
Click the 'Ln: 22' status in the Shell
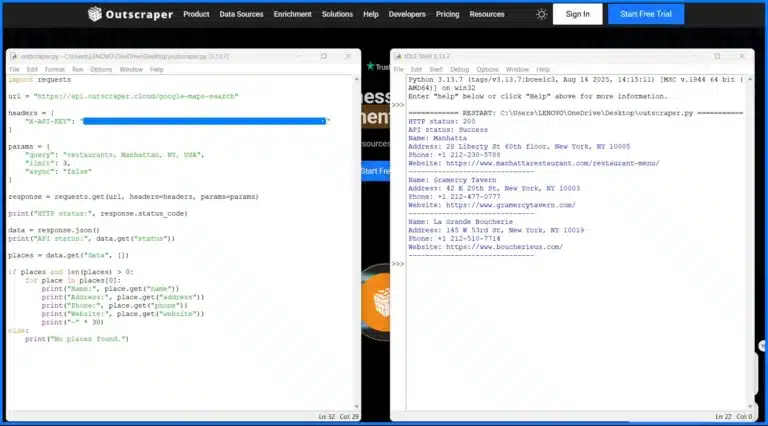pos(723,417)
